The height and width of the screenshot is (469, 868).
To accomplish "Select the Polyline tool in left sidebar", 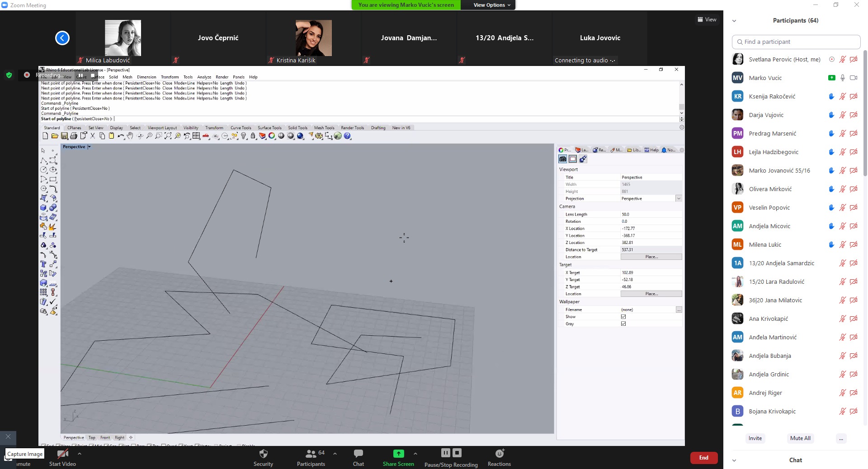I will pyautogui.click(x=43, y=160).
